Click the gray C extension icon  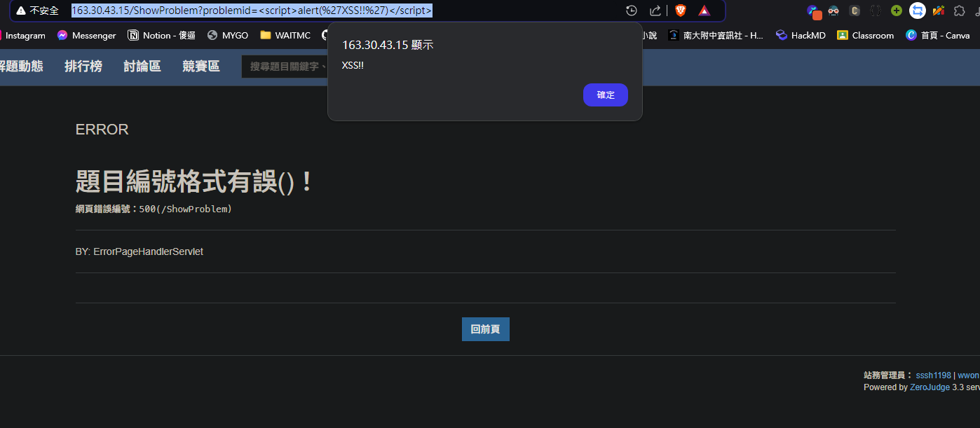point(855,11)
